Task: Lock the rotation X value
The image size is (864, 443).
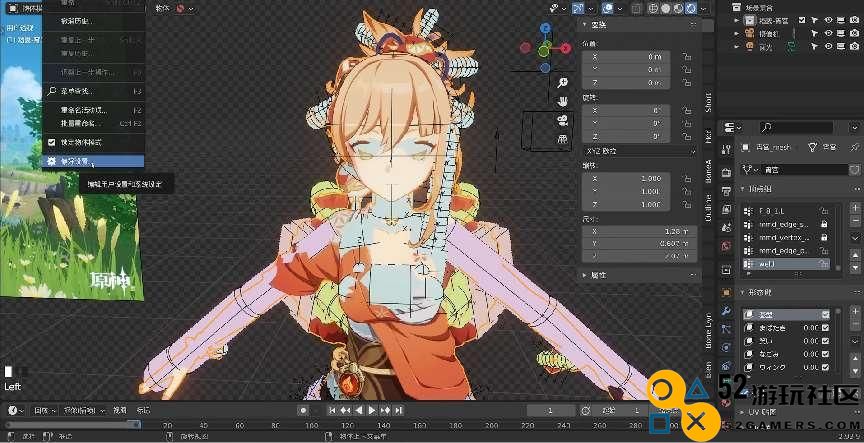Action: click(x=687, y=111)
